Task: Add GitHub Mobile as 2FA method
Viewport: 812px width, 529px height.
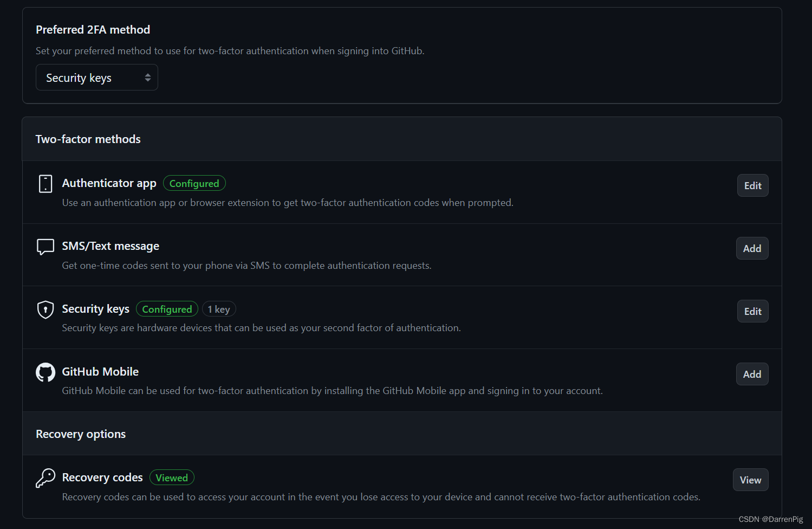Action: click(x=752, y=374)
